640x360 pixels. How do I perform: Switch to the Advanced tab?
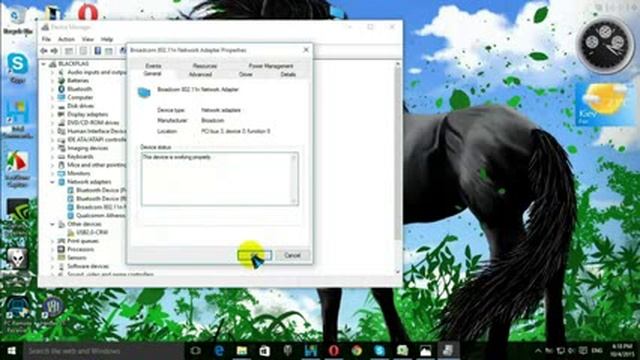click(200, 74)
